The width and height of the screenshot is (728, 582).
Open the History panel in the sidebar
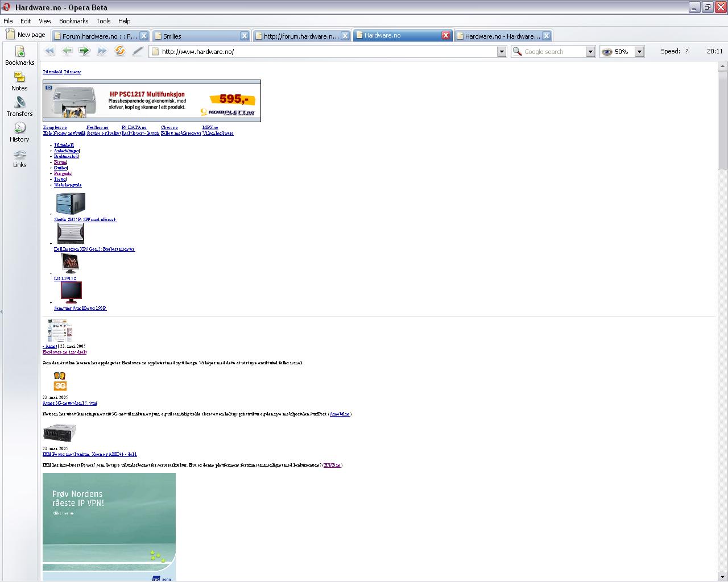[20, 132]
